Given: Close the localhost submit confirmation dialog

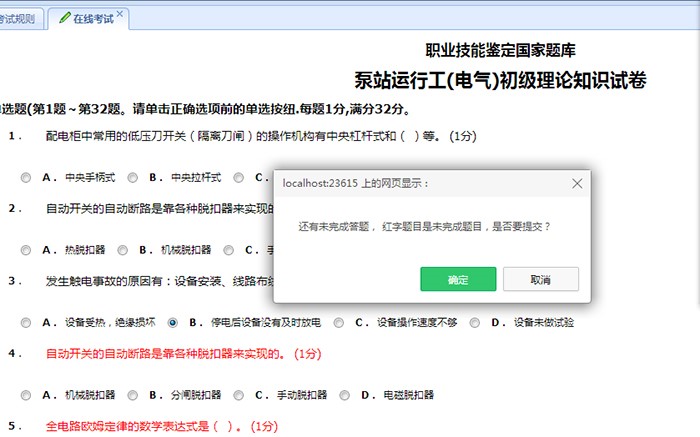Looking at the screenshot, I should 577,184.
